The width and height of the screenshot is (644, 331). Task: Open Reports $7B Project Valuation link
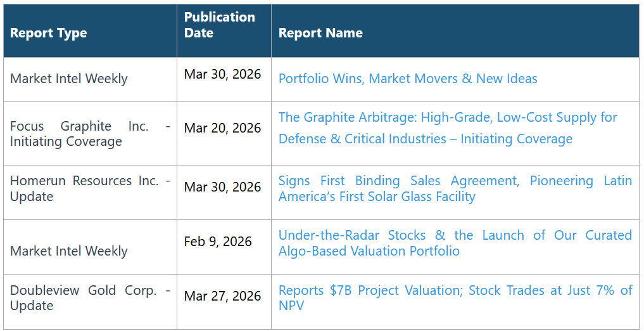(455, 290)
